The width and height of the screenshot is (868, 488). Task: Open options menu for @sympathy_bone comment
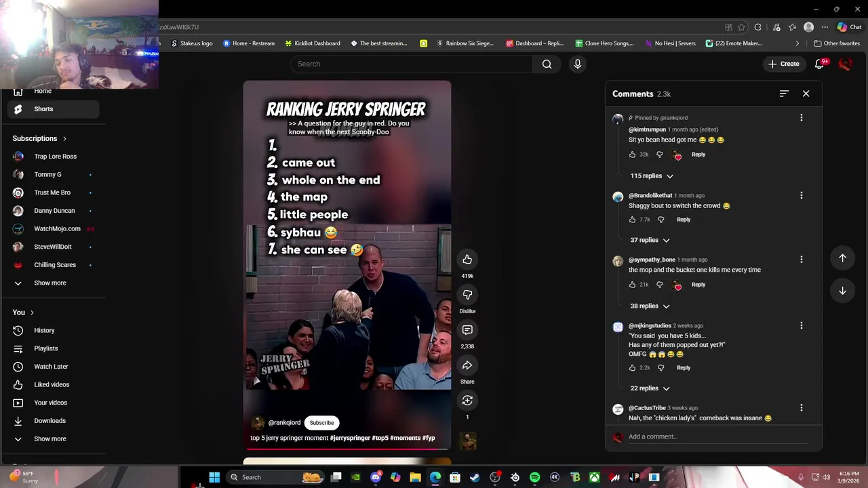(x=801, y=260)
